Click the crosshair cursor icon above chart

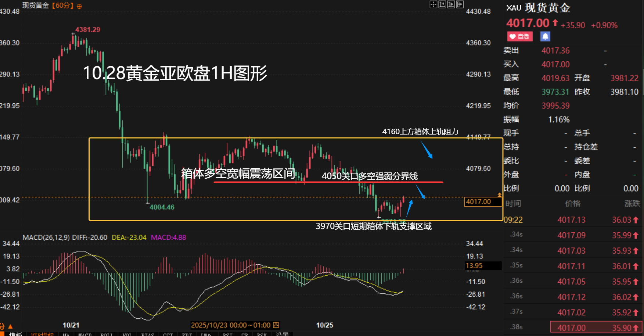(433, 4)
